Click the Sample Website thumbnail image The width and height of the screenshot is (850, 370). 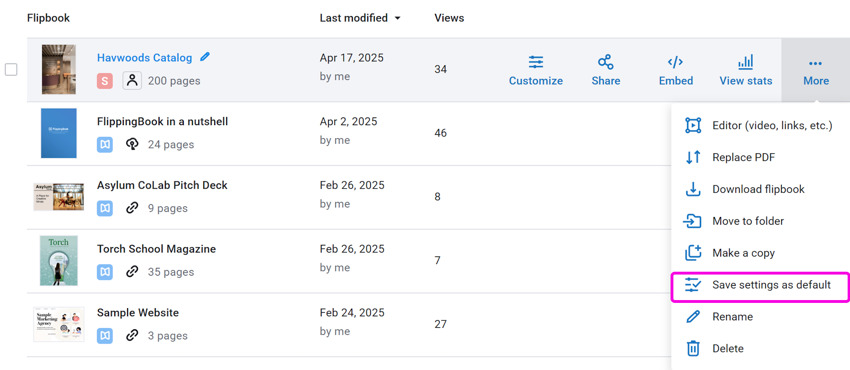(59, 324)
